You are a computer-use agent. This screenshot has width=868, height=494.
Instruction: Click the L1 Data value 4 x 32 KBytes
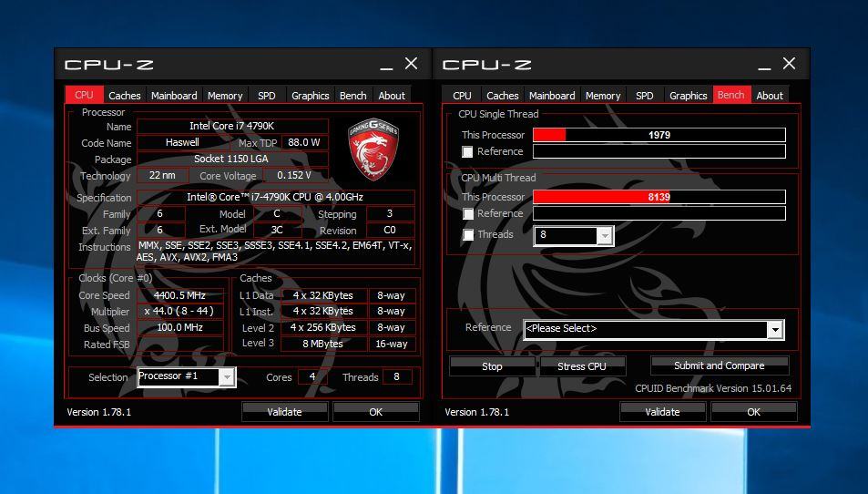pos(324,295)
